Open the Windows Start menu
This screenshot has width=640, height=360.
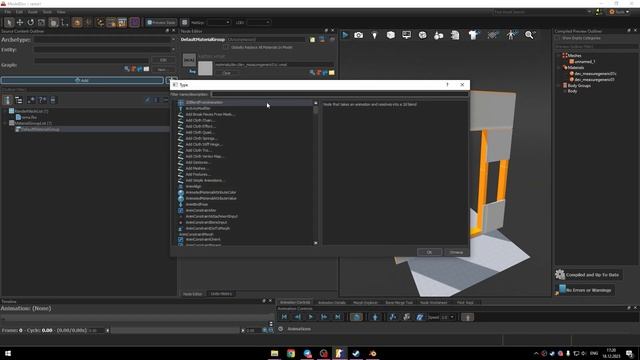(8, 353)
